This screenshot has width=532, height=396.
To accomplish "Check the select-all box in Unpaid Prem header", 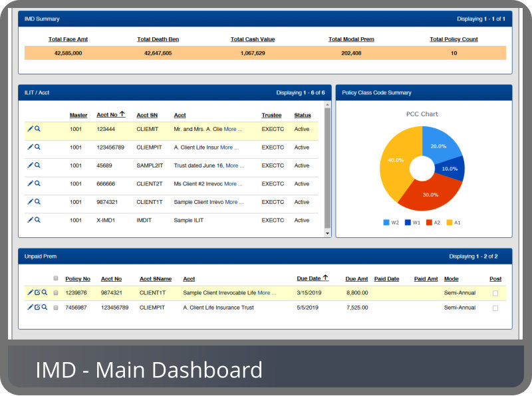I will coord(56,278).
